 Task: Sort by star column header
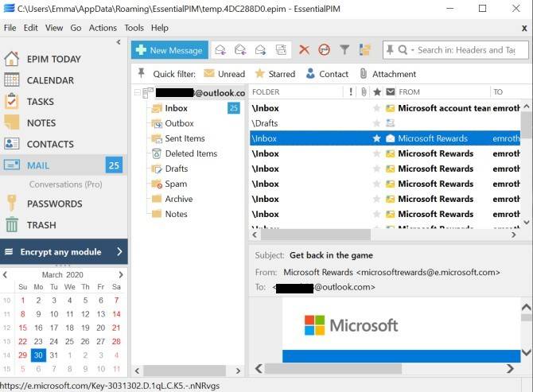point(376,91)
